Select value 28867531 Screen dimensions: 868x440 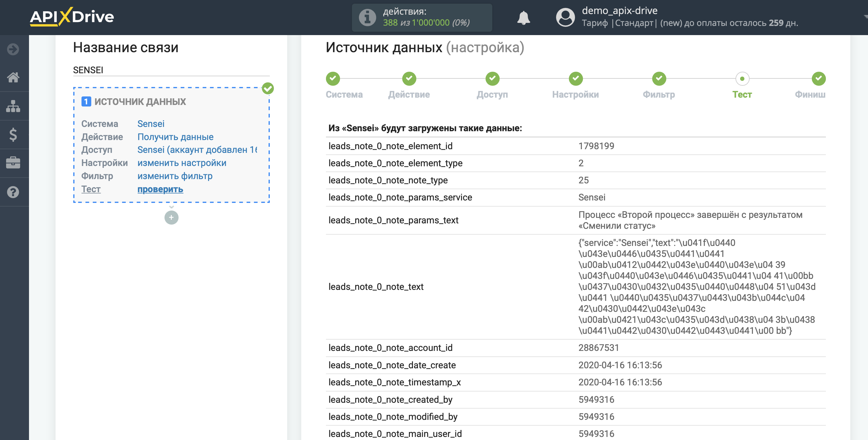pyautogui.click(x=599, y=348)
